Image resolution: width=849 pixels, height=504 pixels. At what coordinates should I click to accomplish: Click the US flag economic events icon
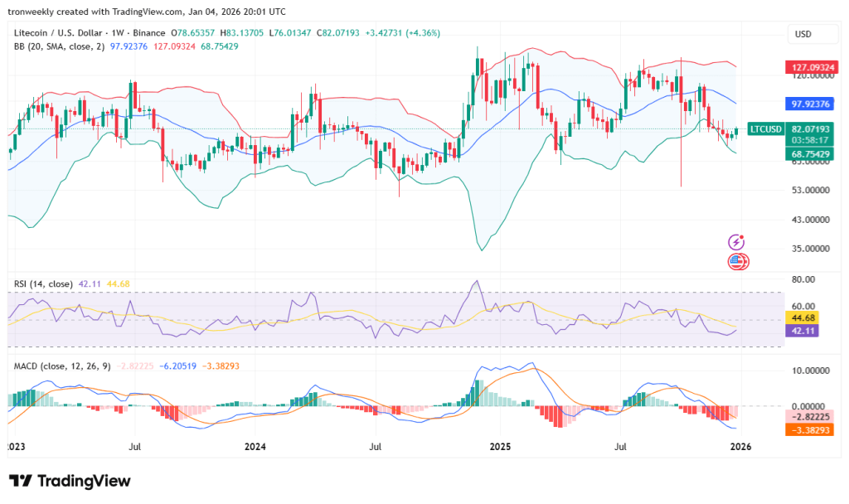click(737, 262)
